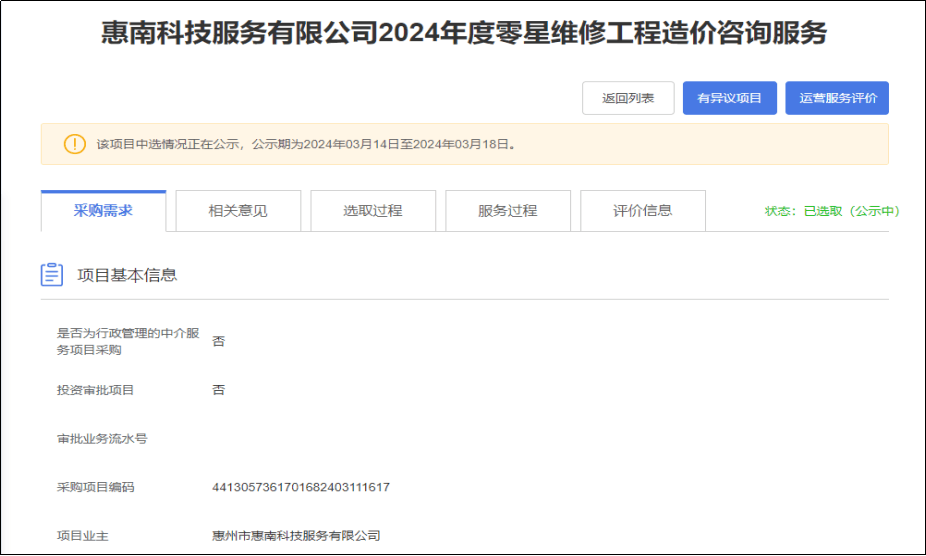Click the clipboard icon beside 项目基本信息
This screenshot has width=926, height=556.
52,275
